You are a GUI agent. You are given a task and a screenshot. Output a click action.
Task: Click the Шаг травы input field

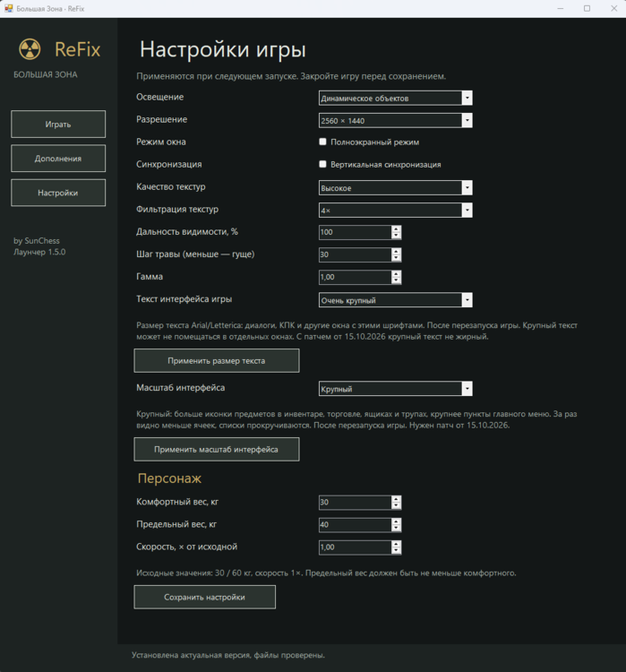tap(356, 254)
